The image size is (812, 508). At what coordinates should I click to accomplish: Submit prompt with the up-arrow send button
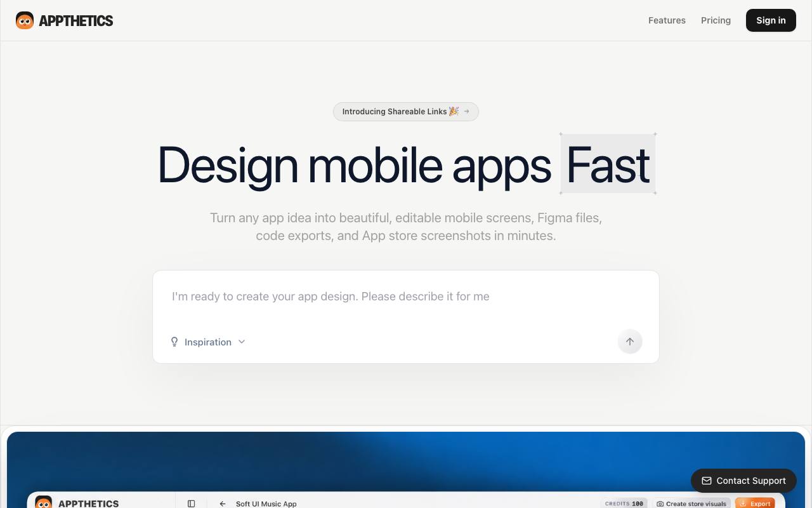click(630, 342)
